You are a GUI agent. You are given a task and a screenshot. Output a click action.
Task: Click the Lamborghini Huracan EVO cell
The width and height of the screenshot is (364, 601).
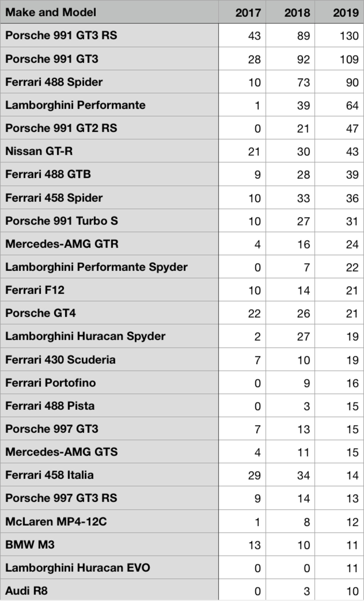[109, 567]
